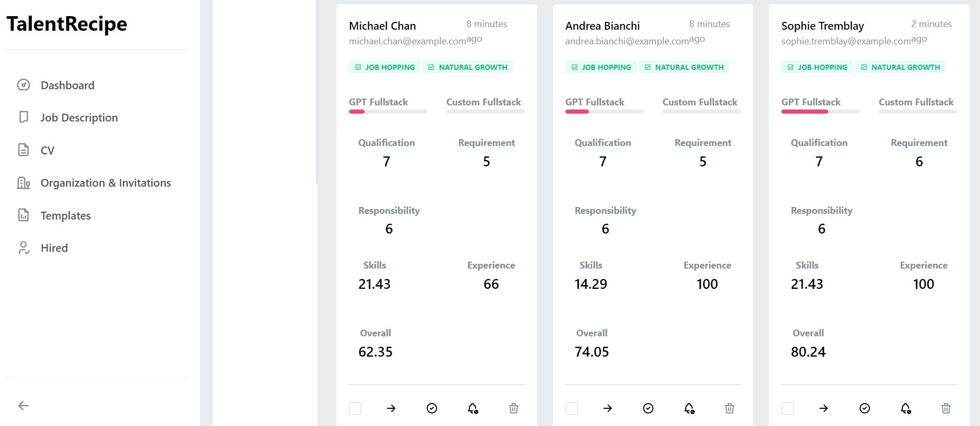
Task: Click the trash icon on Andrea Bianchi's card
Action: 730,408
